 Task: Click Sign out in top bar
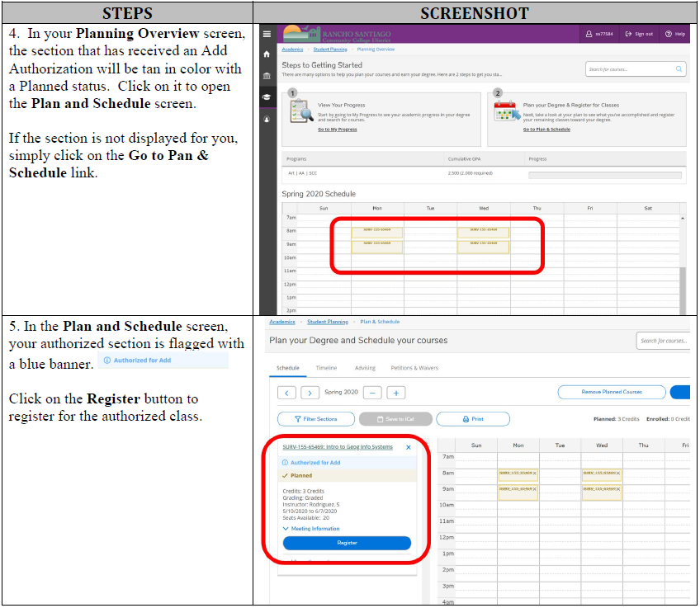[x=640, y=34]
